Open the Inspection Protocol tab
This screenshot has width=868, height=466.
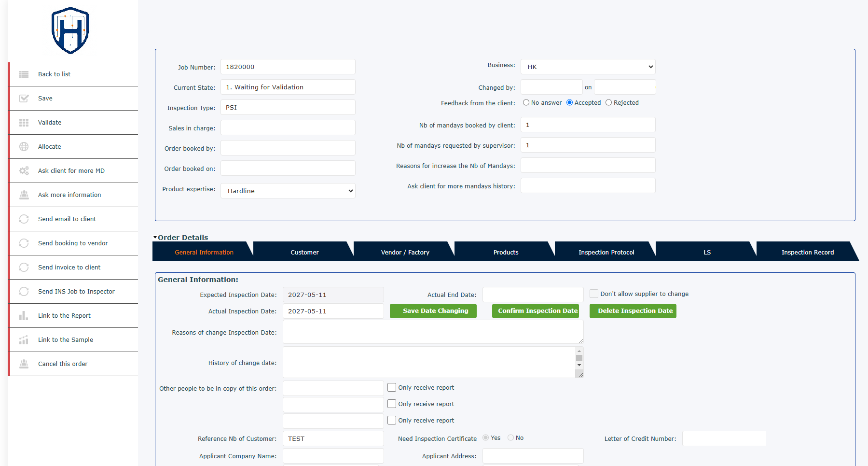[x=606, y=252]
